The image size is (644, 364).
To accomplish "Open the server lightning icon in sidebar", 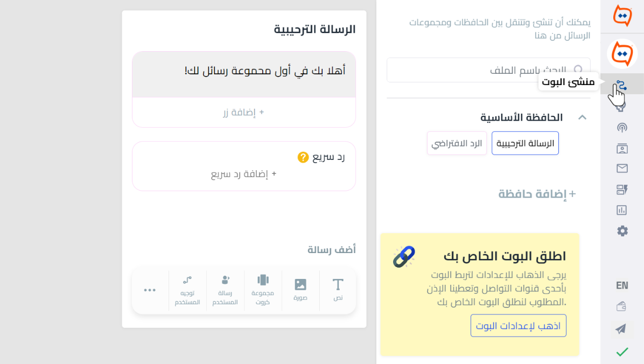I will point(622,190).
